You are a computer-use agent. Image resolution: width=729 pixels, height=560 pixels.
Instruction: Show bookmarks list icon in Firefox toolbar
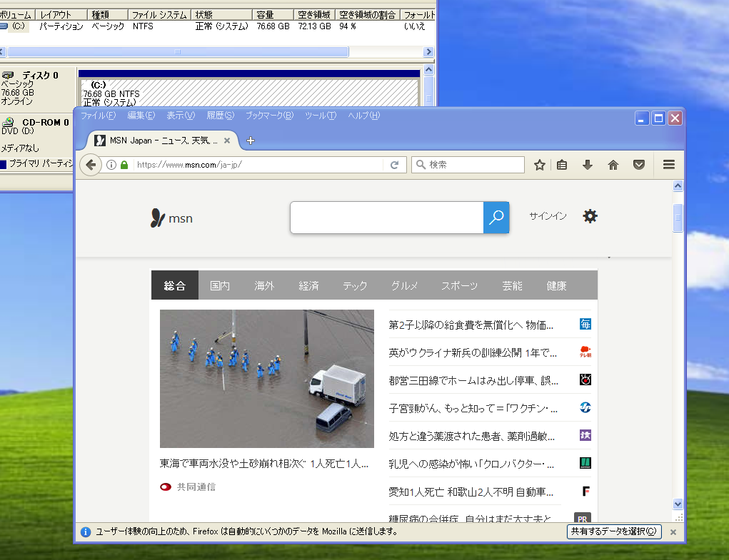pos(562,165)
